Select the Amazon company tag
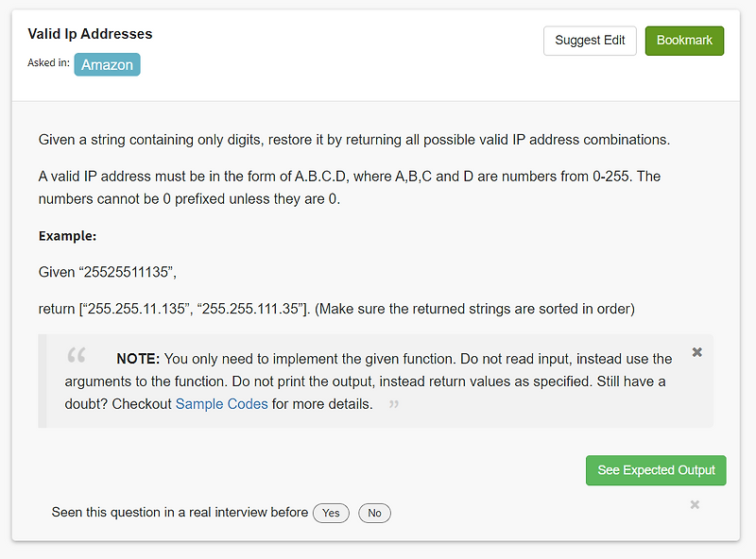This screenshot has height=559, width=756. (x=107, y=64)
